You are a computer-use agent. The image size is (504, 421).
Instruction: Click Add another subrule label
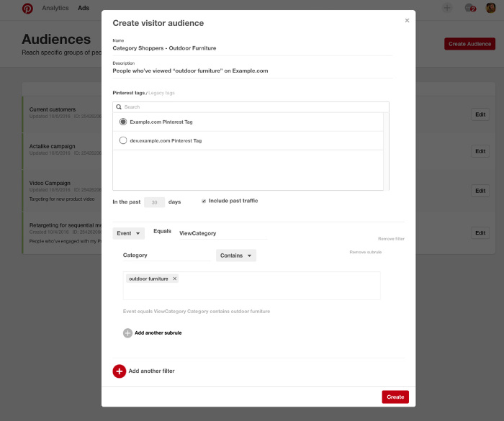click(x=158, y=333)
